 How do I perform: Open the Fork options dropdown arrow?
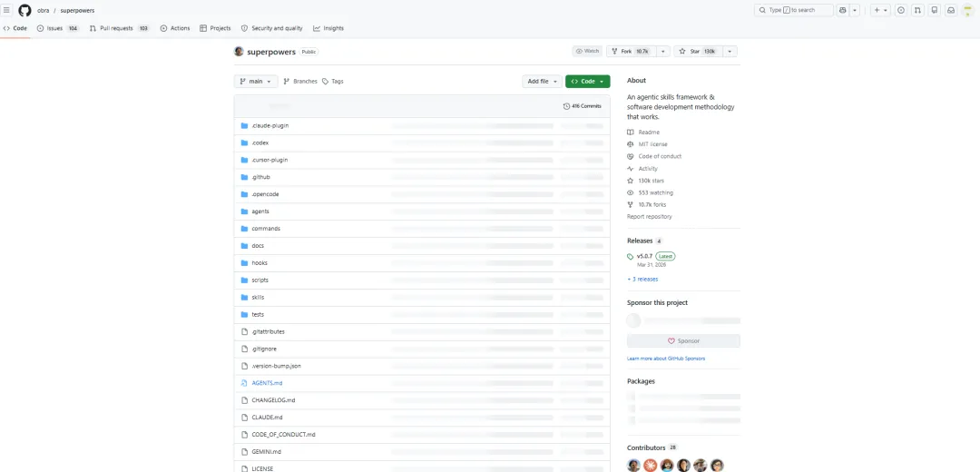tap(662, 51)
